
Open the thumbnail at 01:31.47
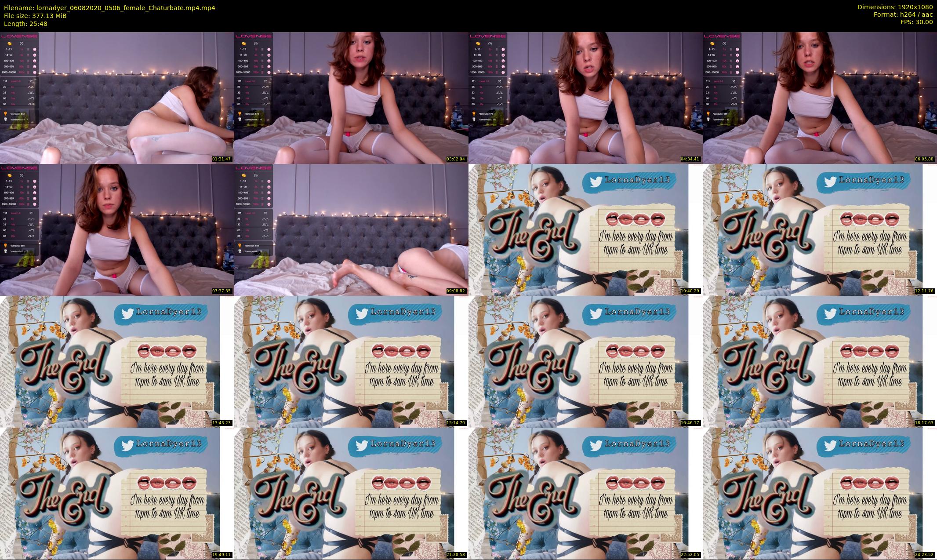[x=117, y=98]
